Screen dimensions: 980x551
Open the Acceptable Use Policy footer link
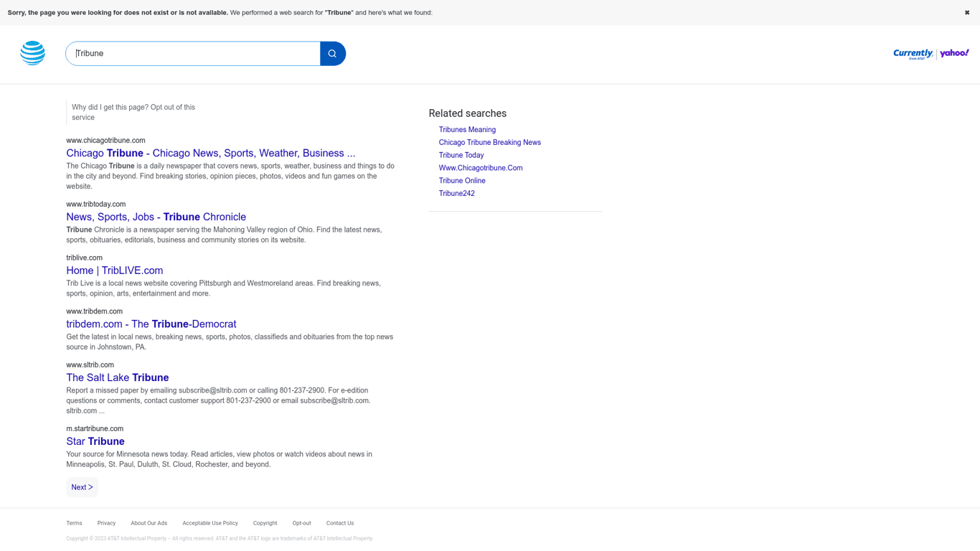(209, 523)
